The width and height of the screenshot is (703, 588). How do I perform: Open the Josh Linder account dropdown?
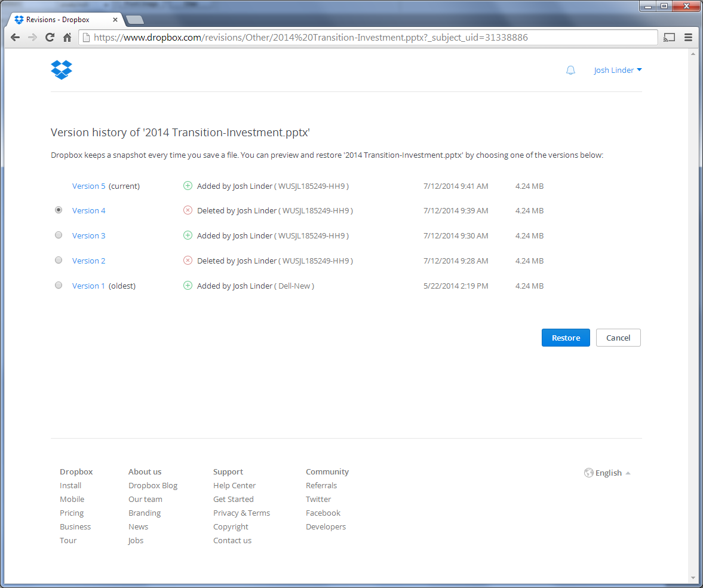point(618,70)
